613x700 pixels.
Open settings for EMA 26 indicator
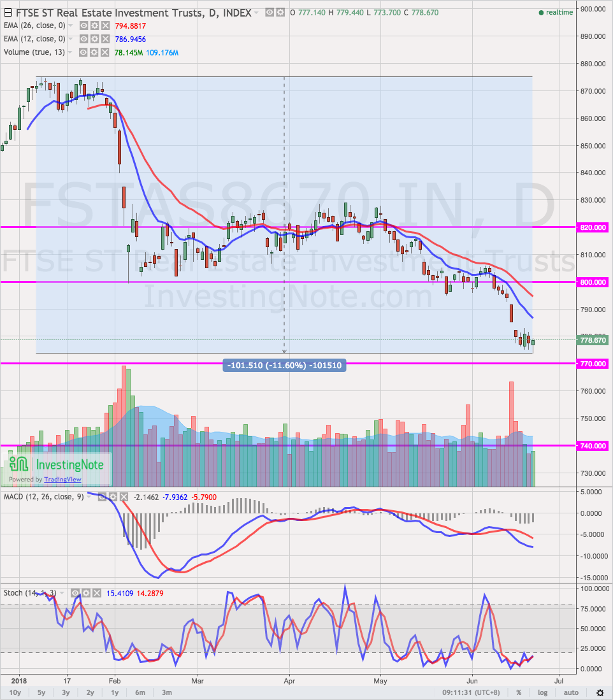pyautogui.click(x=94, y=25)
